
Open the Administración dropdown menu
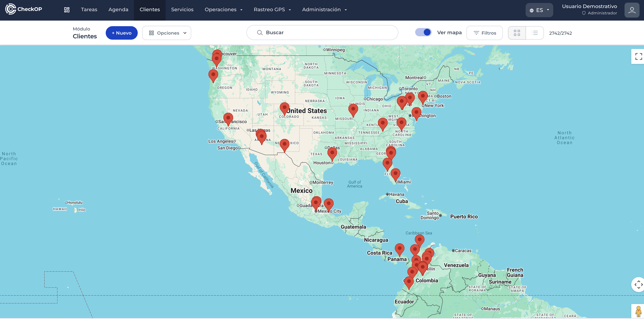[324, 10]
